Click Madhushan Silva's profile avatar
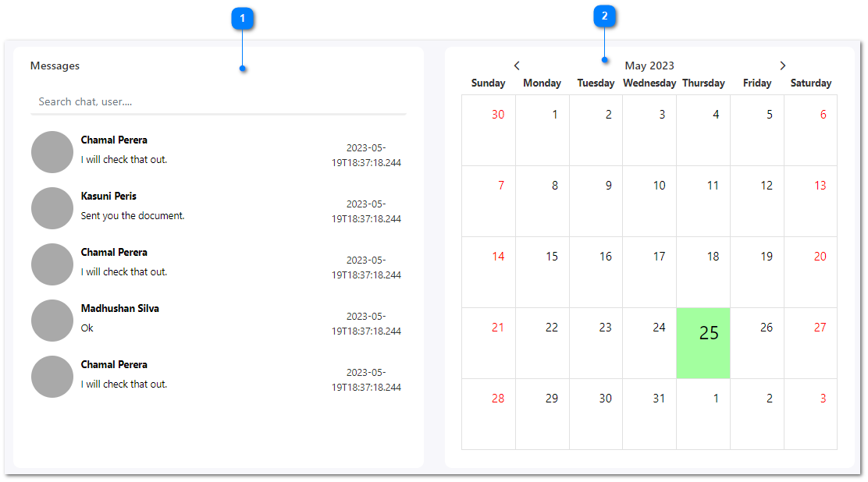The width and height of the screenshot is (868, 482). click(52, 321)
